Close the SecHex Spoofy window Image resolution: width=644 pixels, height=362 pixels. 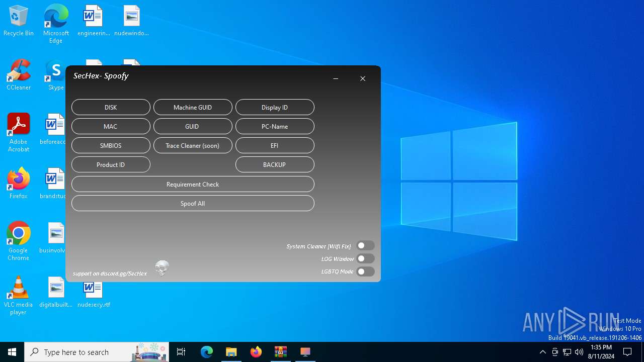[363, 78]
